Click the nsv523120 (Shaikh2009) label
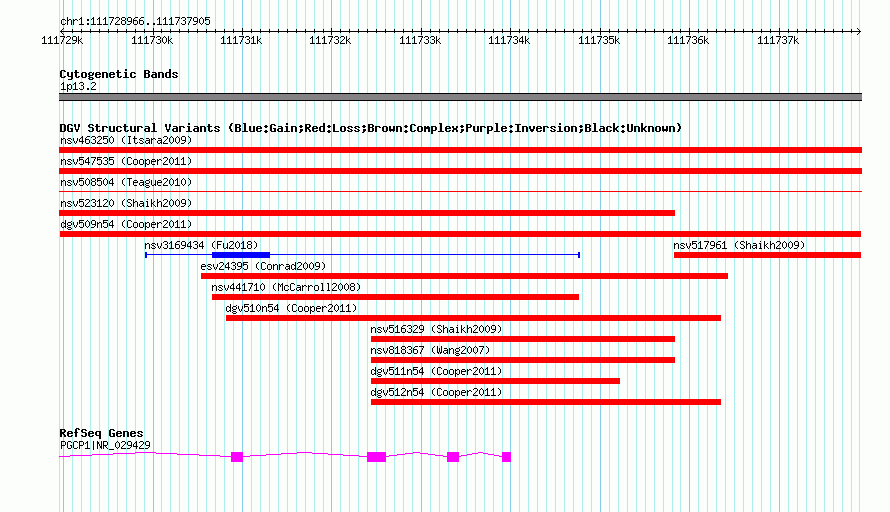Image resolution: width=890 pixels, height=512 pixels. click(126, 203)
